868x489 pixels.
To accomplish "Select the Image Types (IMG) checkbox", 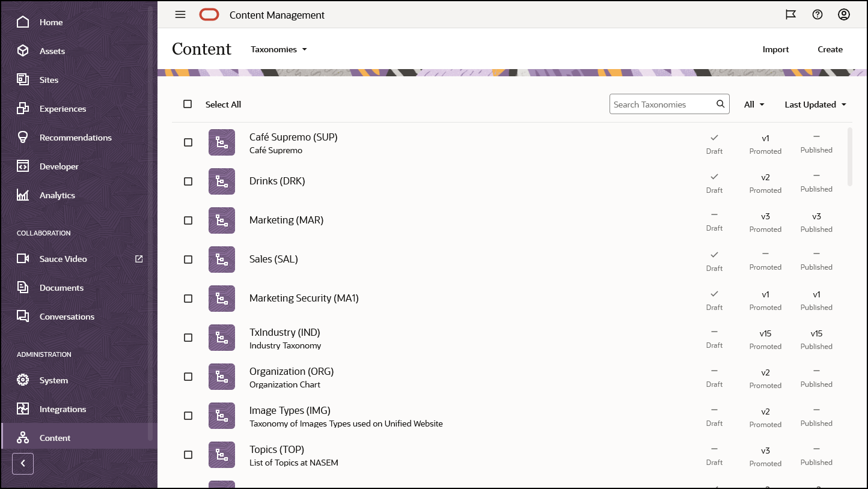I will 188,416.
